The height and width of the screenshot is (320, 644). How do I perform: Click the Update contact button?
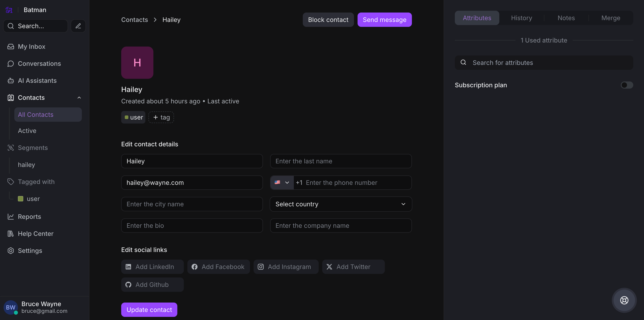pyautogui.click(x=149, y=309)
